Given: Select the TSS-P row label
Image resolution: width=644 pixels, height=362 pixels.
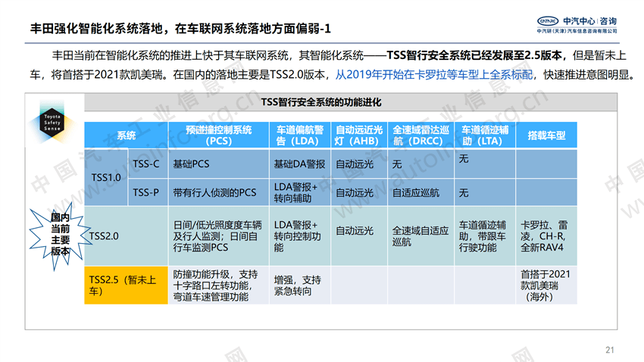Looking at the screenshot, I should (x=148, y=192).
